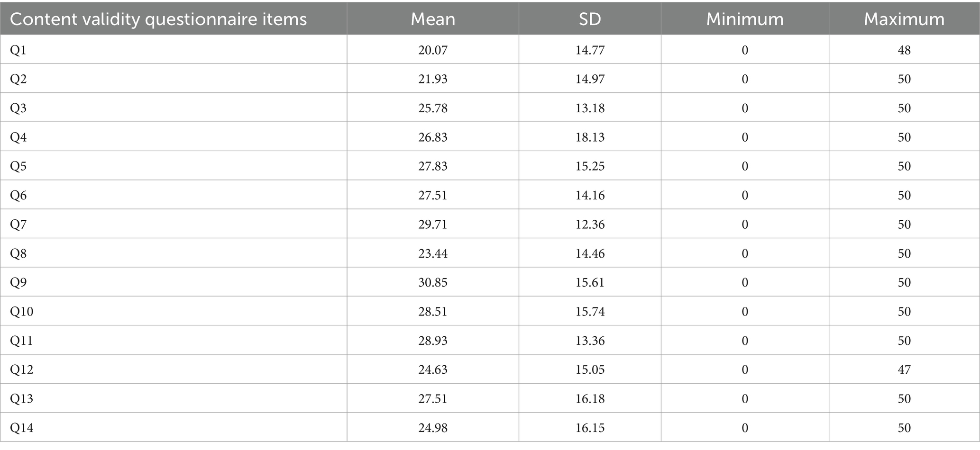Click the Q4 mean value 26.83
The image size is (980, 450).
pyautogui.click(x=433, y=137)
